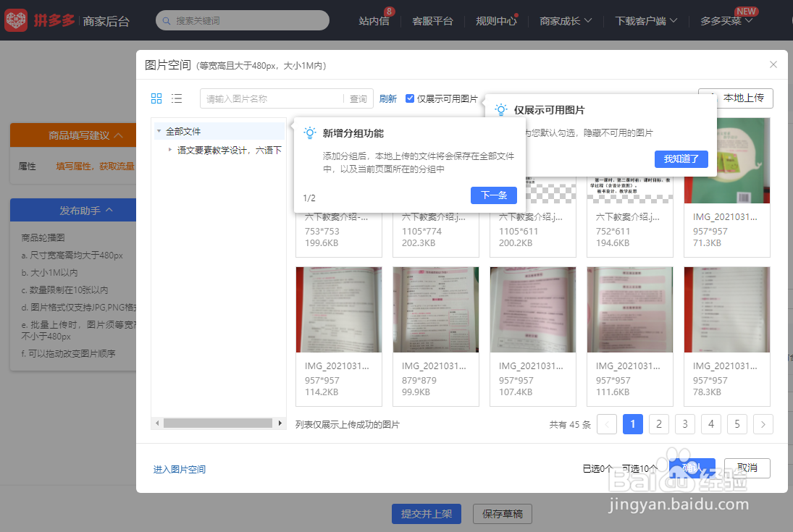This screenshot has width=793, height=532.
Task: Open 站内信 with notification badge
Action: [x=375, y=21]
